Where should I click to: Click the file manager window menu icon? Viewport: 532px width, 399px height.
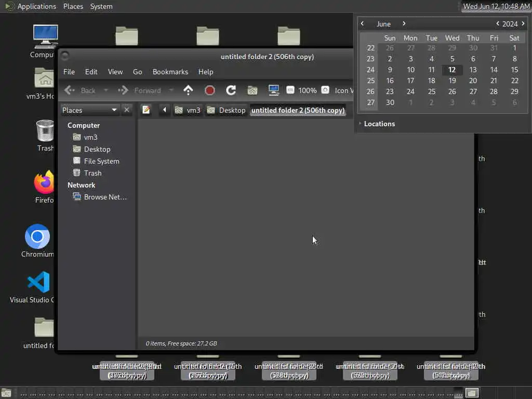tap(65, 56)
